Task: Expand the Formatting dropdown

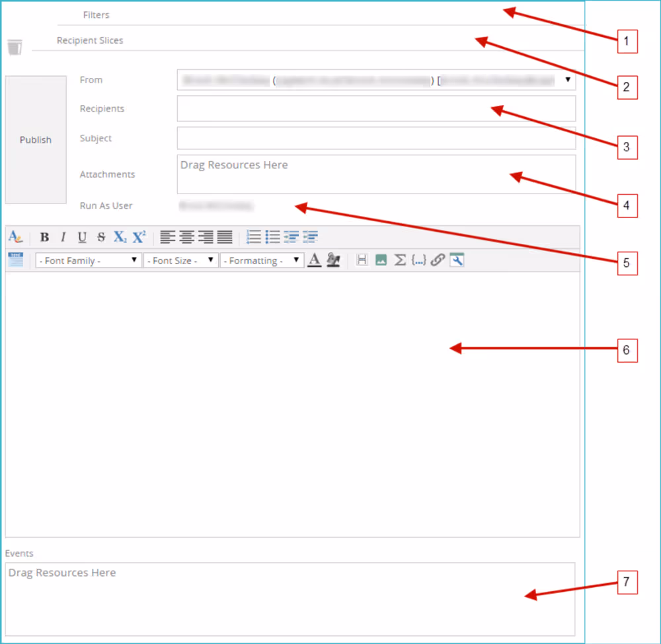Action: pyautogui.click(x=262, y=261)
